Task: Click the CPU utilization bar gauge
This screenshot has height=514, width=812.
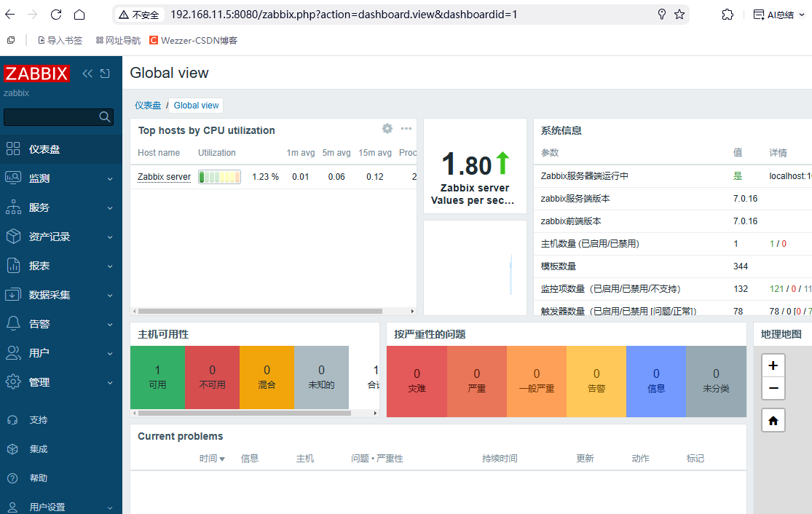Action: (220, 177)
